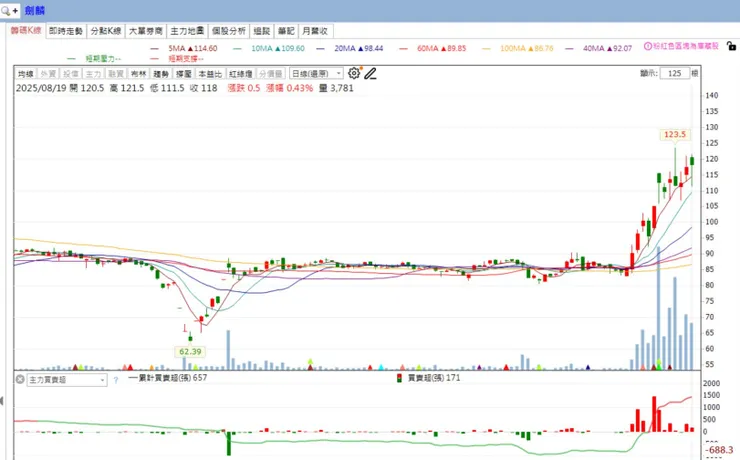Click the green 短期壓力 legend entry
The width and height of the screenshot is (740, 460).
(x=94, y=59)
